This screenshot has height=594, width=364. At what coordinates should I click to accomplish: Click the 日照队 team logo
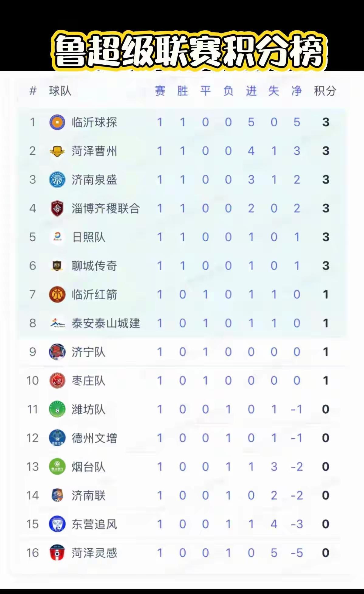[x=57, y=237]
